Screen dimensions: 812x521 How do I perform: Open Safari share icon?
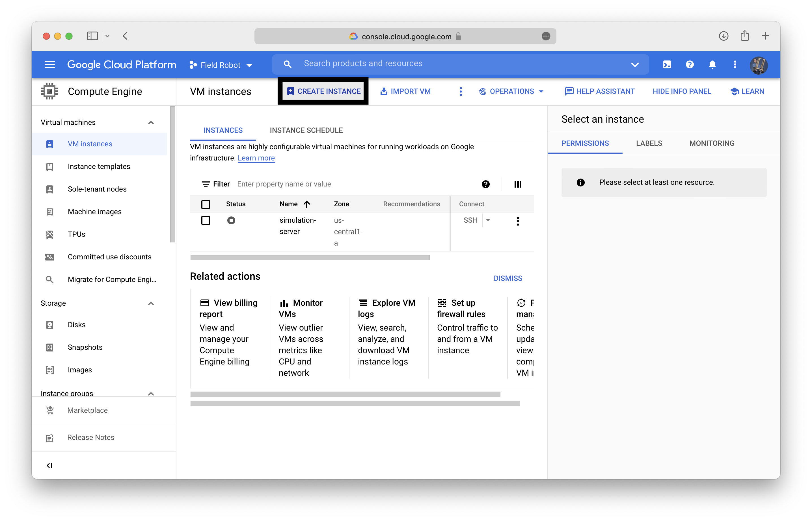[x=745, y=36]
